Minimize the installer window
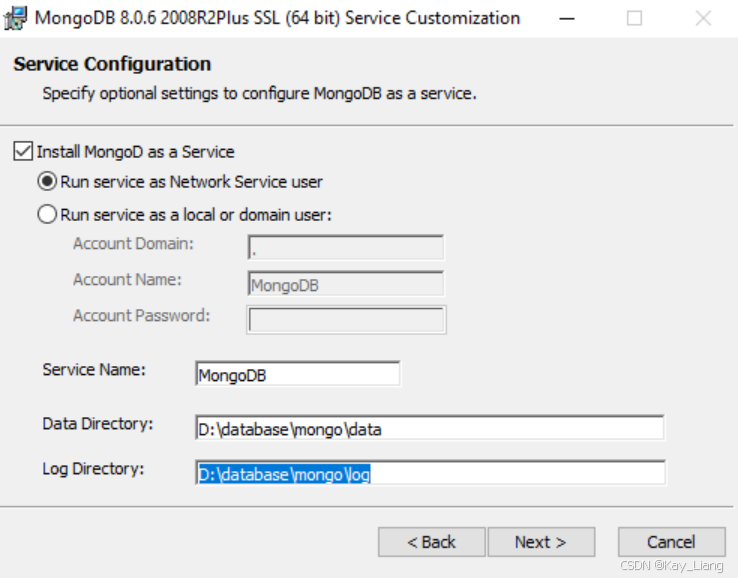The width and height of the screenshot is (738, 578). [x=567, y=19]
